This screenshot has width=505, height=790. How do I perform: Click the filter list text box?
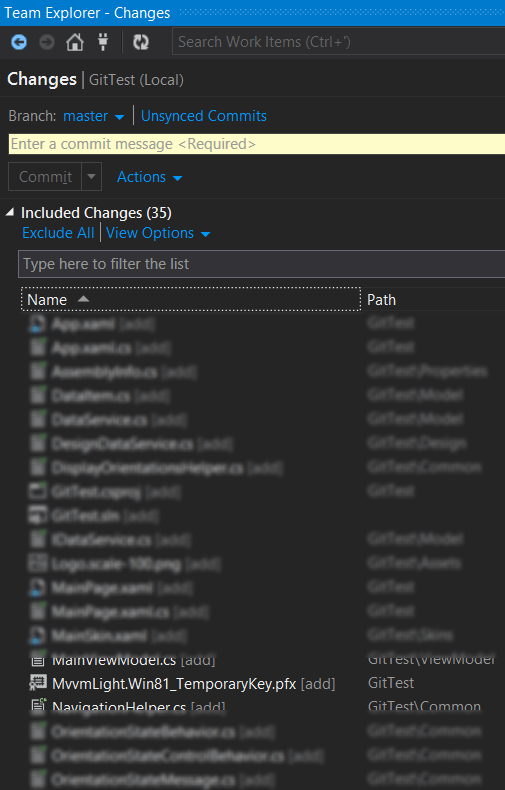(x=262, y=264)
